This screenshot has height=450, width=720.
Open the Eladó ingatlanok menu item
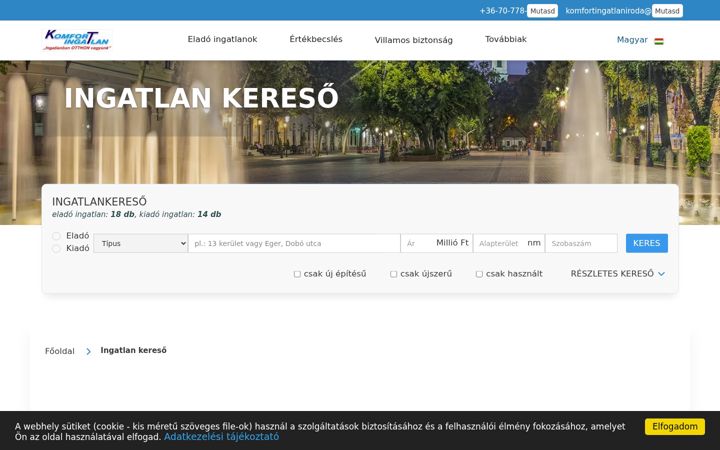222,39
